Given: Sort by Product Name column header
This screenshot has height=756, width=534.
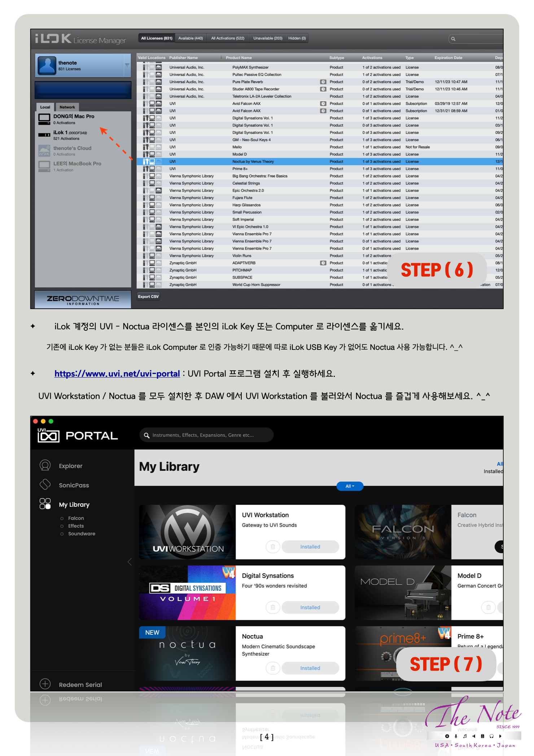Looking at the screenshot, I should (x=238, y=58).
